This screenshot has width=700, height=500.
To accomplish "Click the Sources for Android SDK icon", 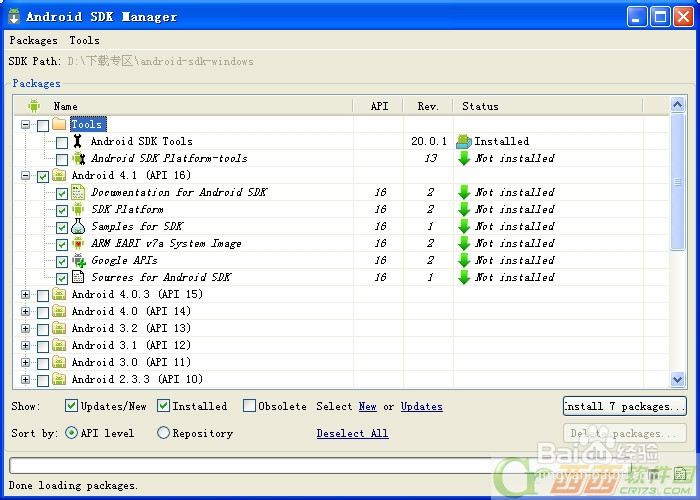I will [x=78, y=277].
